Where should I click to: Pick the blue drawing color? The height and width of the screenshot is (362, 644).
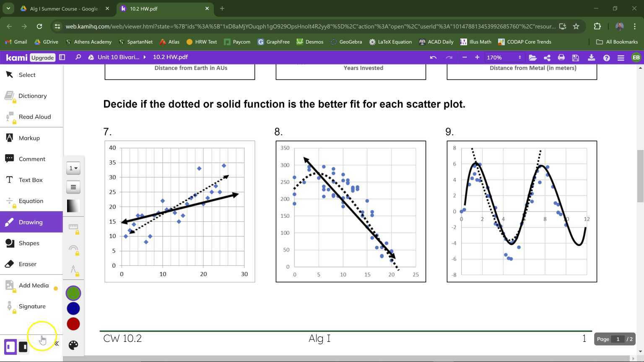73,308
